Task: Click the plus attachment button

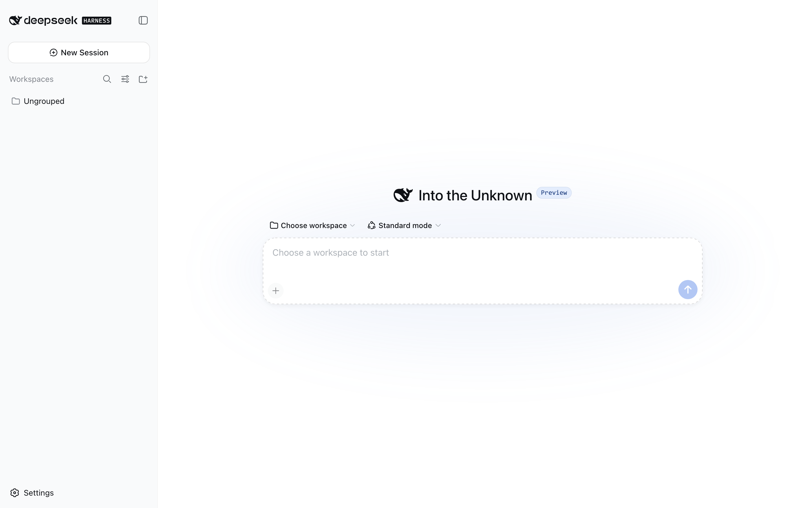Action: pyautogui.click(x=276, y=291)
